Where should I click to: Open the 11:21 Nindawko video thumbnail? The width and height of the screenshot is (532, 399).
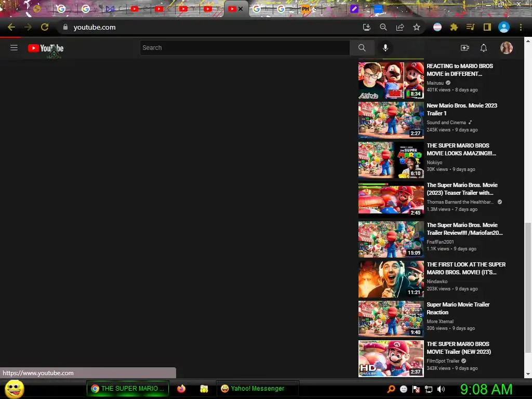[391, 279]
